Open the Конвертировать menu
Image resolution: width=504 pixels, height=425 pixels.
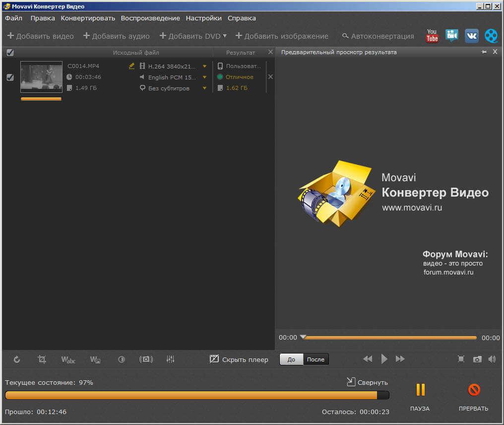pos(88,18)
